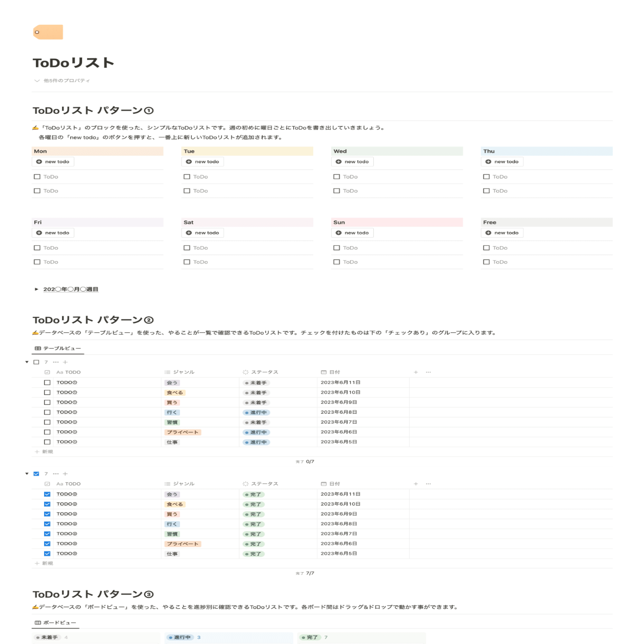Uncheck the completed TODO row tagged 仕事
Image resolution: width=644 pixels, height=644 pixels.
(x=47, y=554)
